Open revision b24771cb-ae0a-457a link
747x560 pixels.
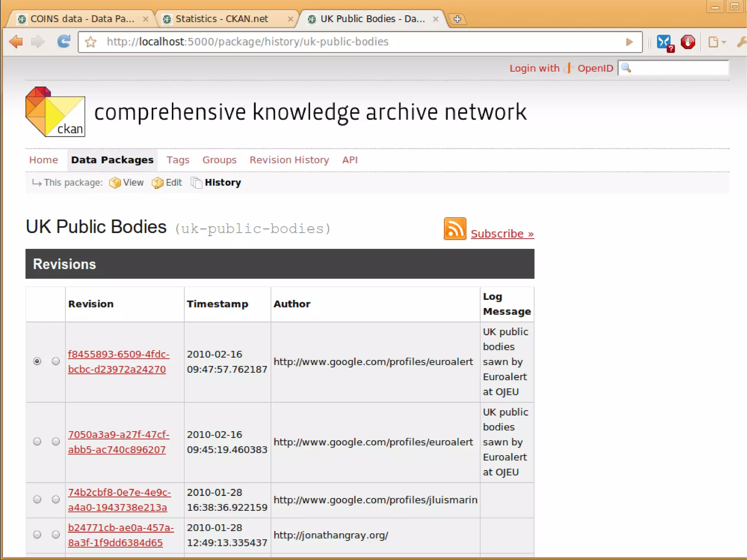(121, 535)
